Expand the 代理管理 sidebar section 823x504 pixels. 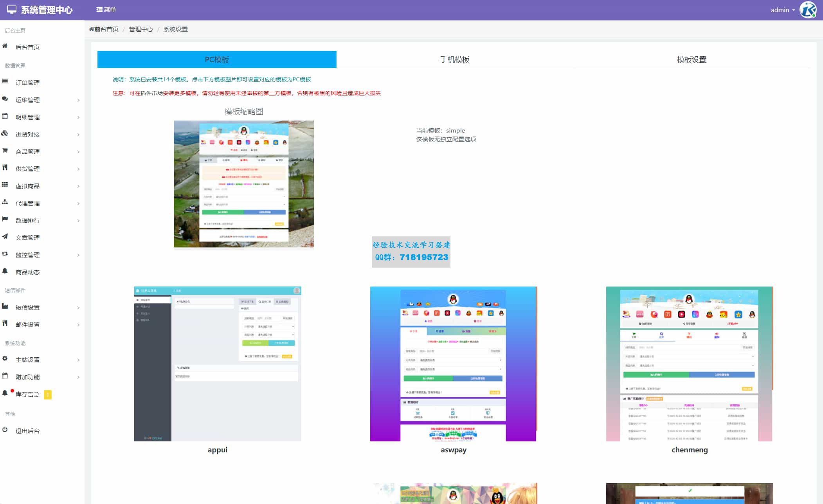pos(27,203)
